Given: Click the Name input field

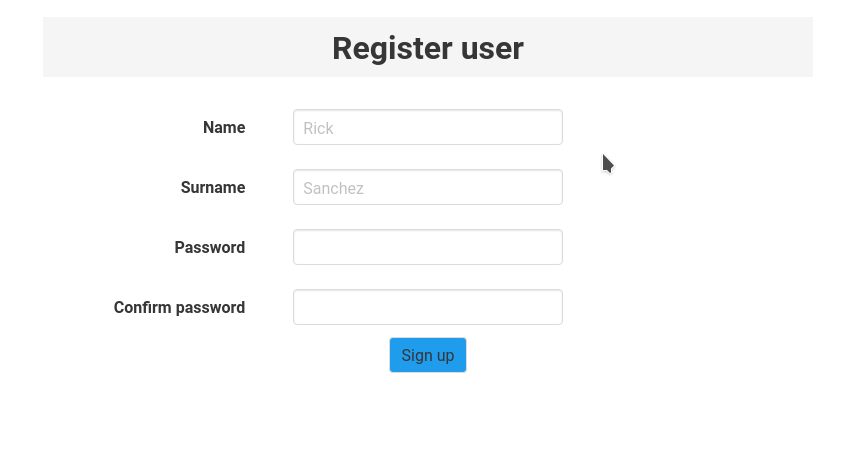Looking at the screenshot, I should pyautogui.click(x=427, y=127).
